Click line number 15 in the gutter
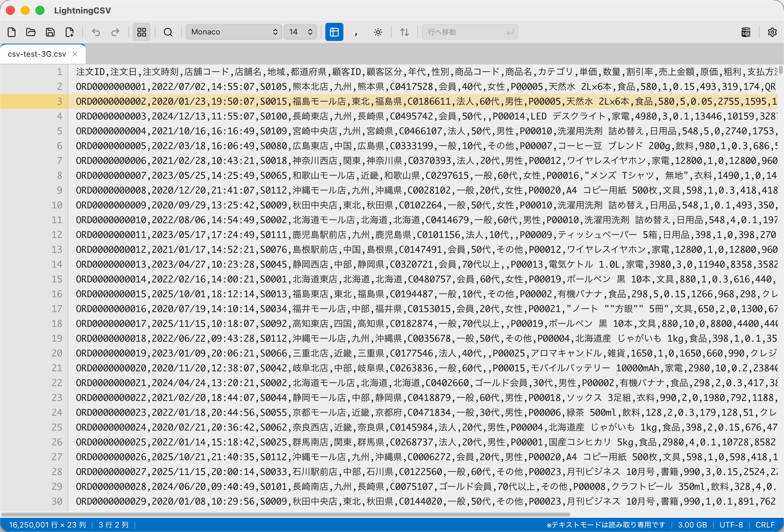 point(57,279)
